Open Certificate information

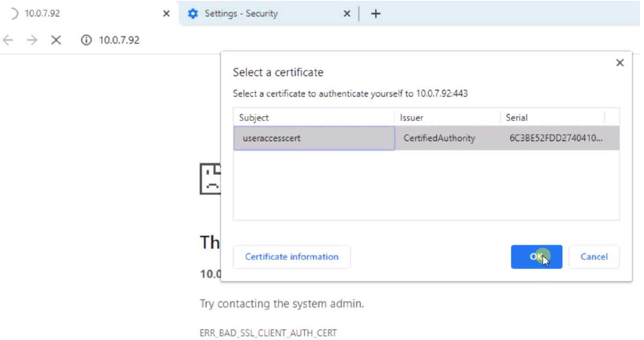point(291,256)
